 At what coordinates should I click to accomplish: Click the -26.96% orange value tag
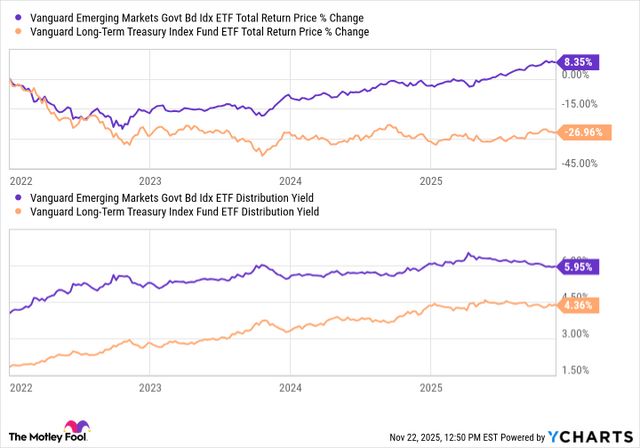[584, 131]
